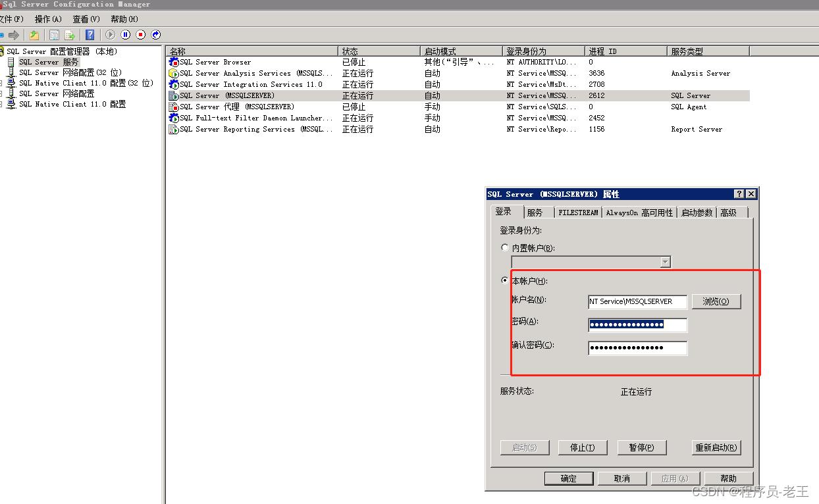Select the 内置帐户 radio button
This screenshot has width=819, height=504.
tap(505, 248)
